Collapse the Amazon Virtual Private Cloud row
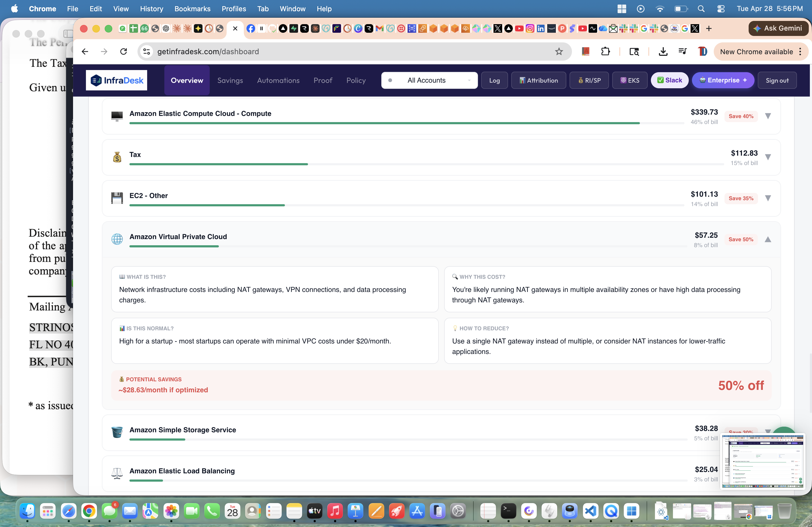The width and height of the screenshot is (812, 527). coord(768,239)
